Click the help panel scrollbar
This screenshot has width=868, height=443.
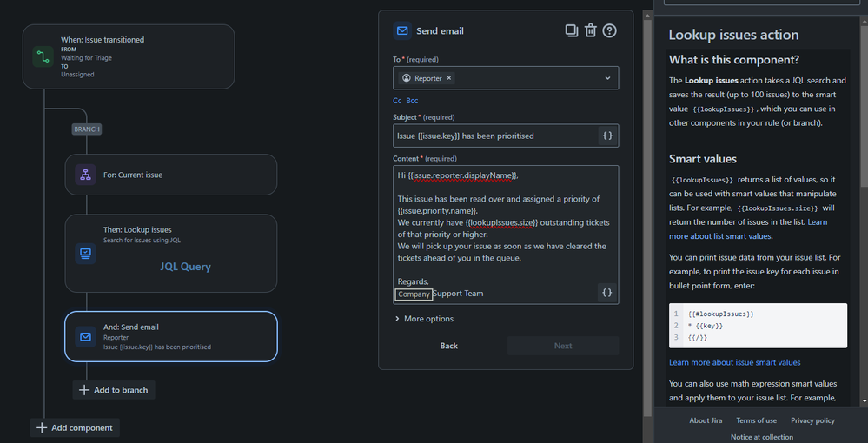coord(865,105)
